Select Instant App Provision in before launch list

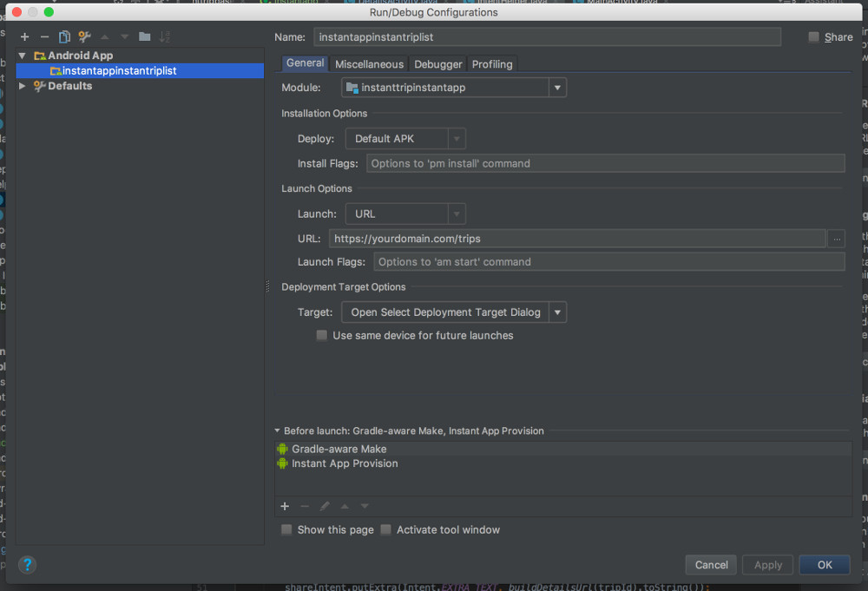pos(345,463)
